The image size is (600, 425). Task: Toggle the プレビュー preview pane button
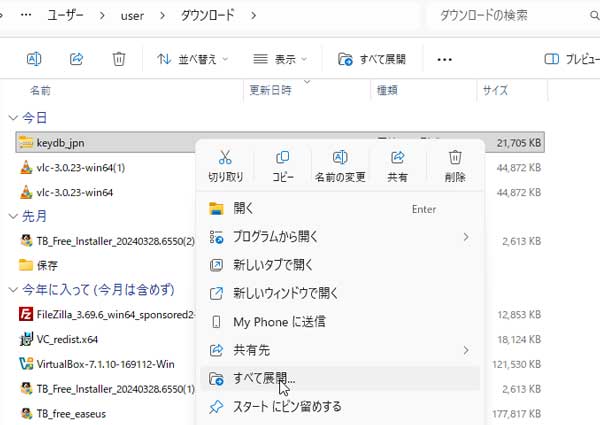tap(572, 59)
